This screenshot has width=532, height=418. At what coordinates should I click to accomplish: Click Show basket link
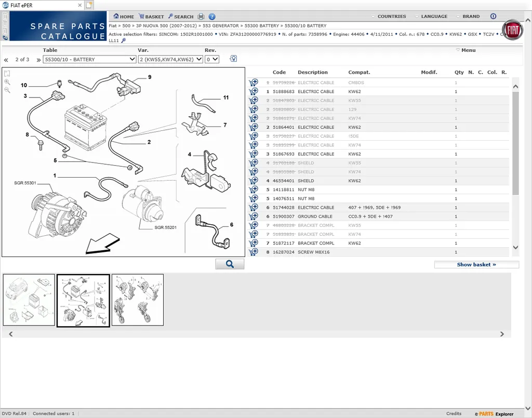tap(476, 264)
